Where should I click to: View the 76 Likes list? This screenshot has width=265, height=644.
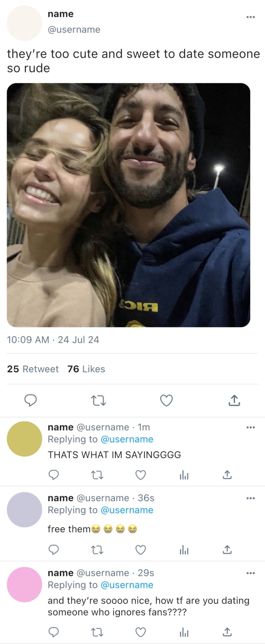point(86,369)
